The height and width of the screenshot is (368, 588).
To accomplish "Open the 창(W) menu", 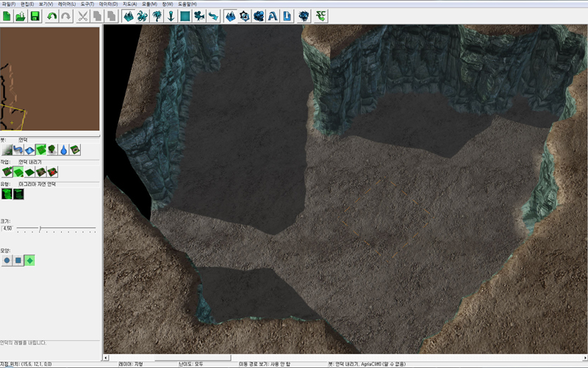I will pos(168,4).
